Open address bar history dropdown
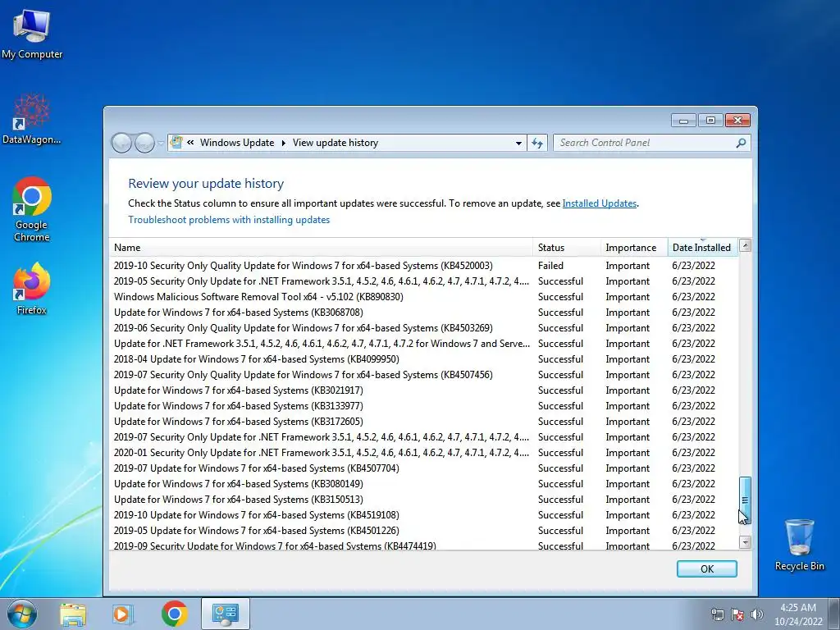Image resolution: width=840 pixels, height=630 pixels. [518, 143]
